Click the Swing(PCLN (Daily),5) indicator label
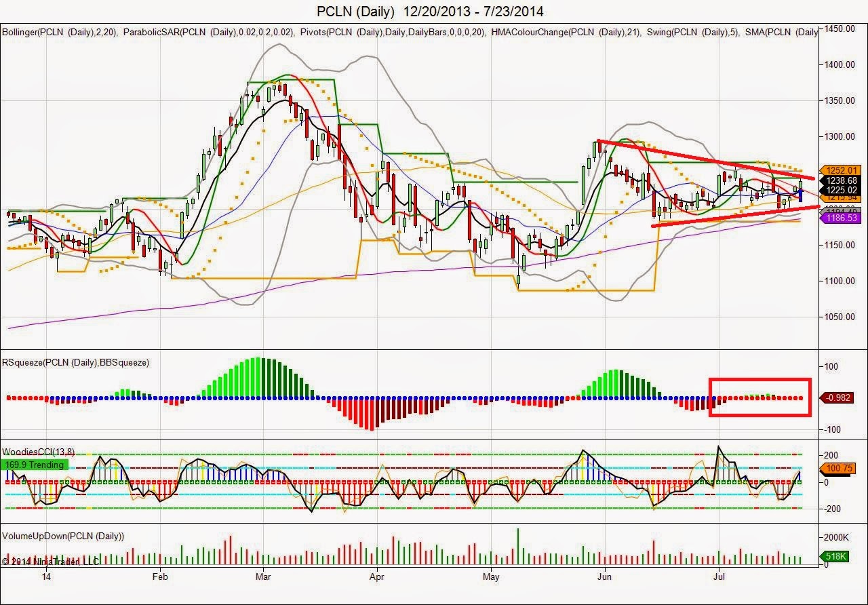 click(x=693, y=33)
